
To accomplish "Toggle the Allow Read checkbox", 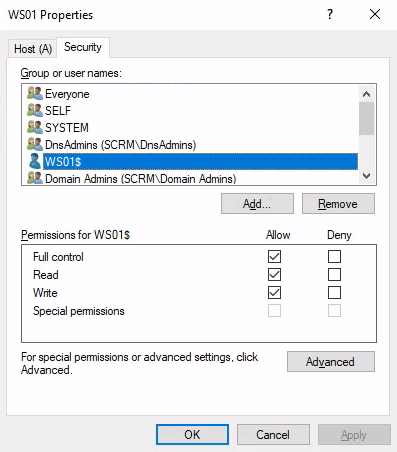I will coord(274,275).
